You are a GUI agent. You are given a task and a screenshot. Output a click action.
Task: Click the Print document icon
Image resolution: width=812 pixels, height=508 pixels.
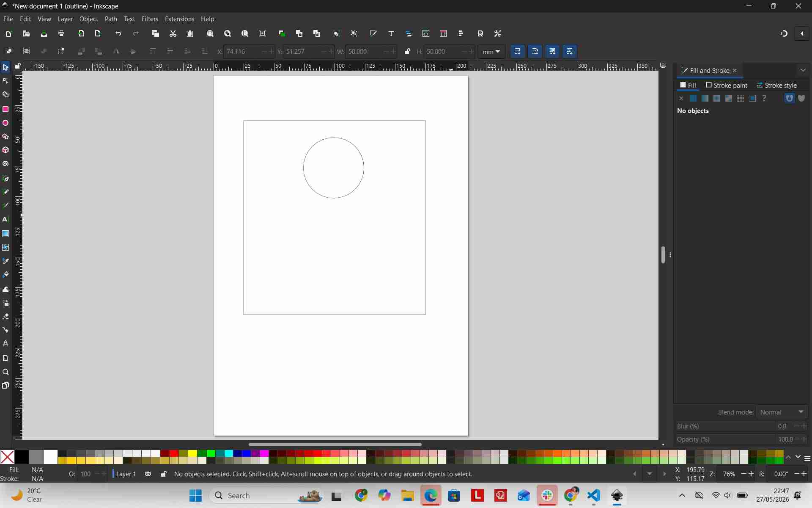pos(61,33)
